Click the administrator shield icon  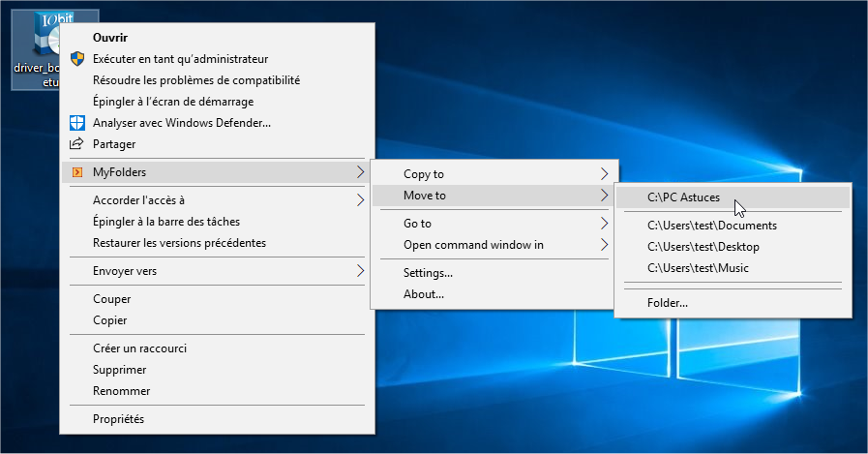click(77, 59)
